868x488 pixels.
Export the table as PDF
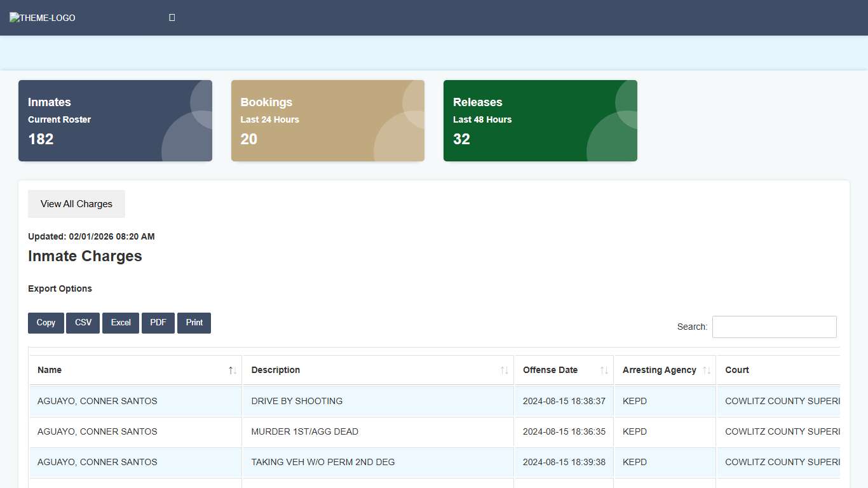coord(158,323)
